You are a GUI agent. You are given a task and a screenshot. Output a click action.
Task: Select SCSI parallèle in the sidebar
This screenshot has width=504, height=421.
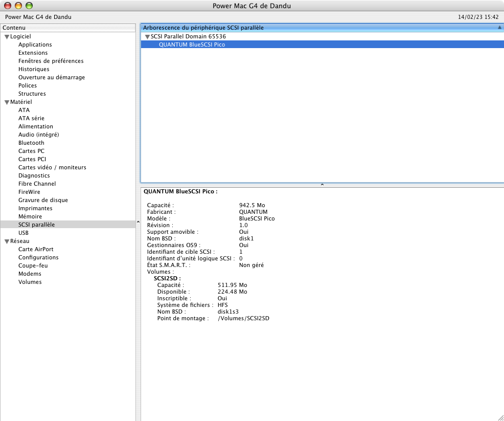pyautogui.click(x=67, y=225)
